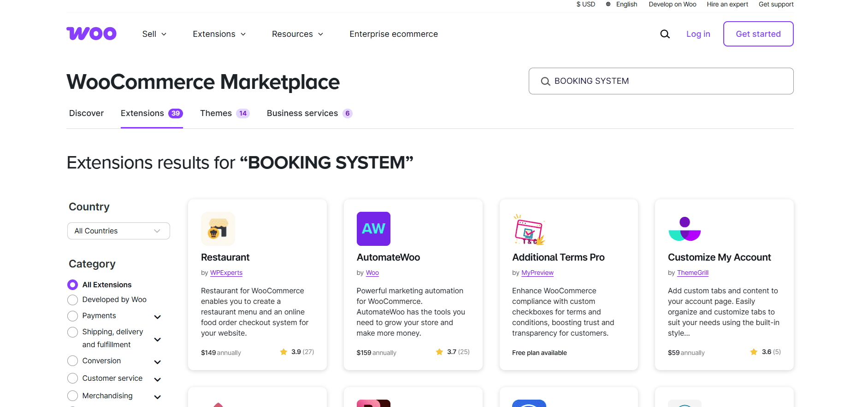868x407 pixels.
Task: Open the Customize My Account icon
Action: (685, 229)
